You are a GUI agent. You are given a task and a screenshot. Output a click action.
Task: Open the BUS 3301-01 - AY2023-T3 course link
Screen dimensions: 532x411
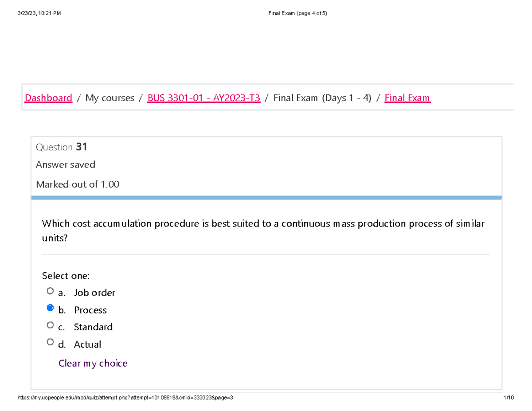pos(203,98)
